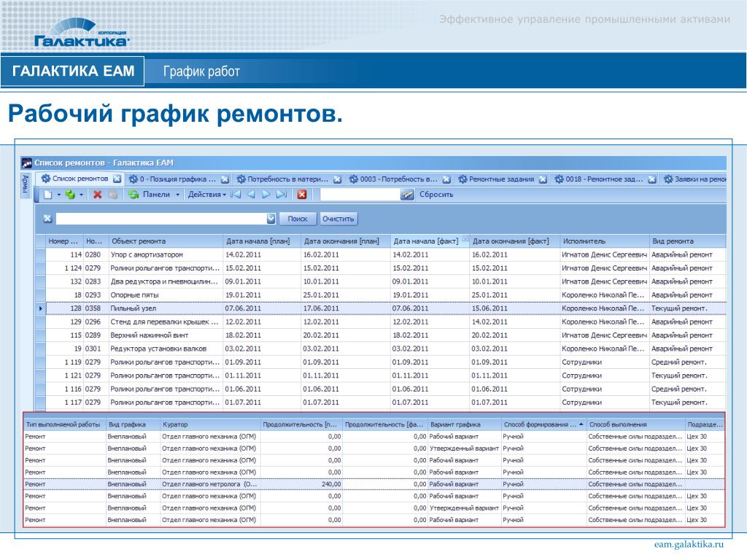
Task: Switch to the 0018 - Ремонтное зад... tab
Action: [x=605, y=179]
